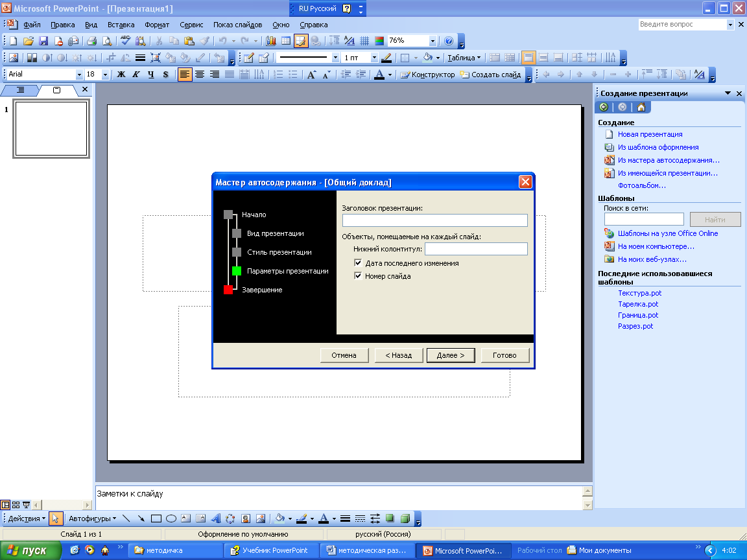Apply 3-D style icon on drawing toolbar
Image resolution: width=747 pixels, height=560 pixels.
[x=405, y=519]
